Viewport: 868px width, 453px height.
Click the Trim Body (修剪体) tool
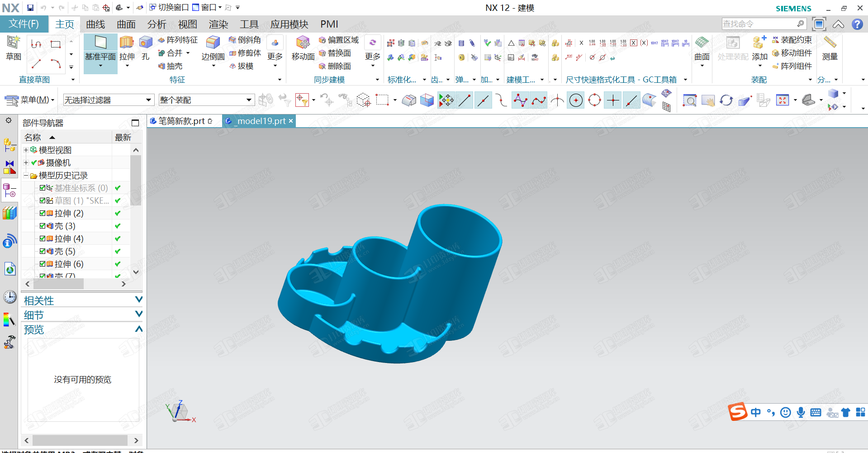[x=245, y=53]
